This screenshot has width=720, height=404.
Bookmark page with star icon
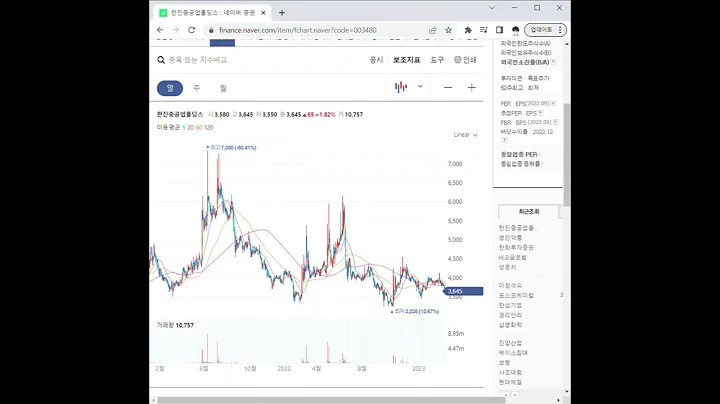tap(448, 30)
